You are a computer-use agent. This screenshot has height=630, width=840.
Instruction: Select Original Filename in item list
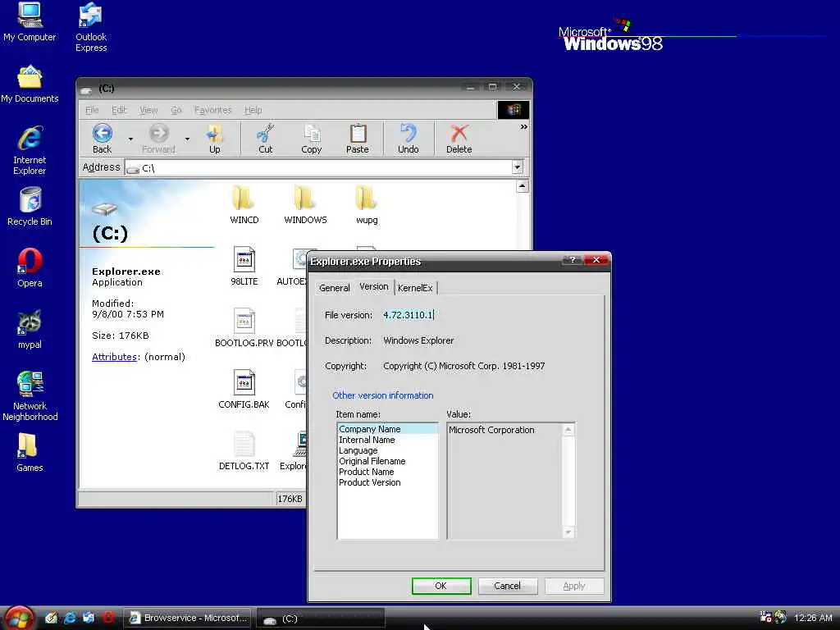pyautogui.click(x=387, y=461)
